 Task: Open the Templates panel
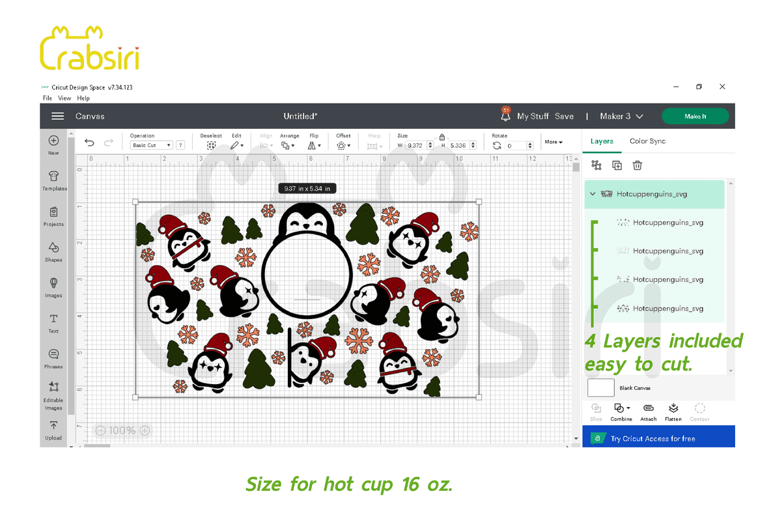54,179
